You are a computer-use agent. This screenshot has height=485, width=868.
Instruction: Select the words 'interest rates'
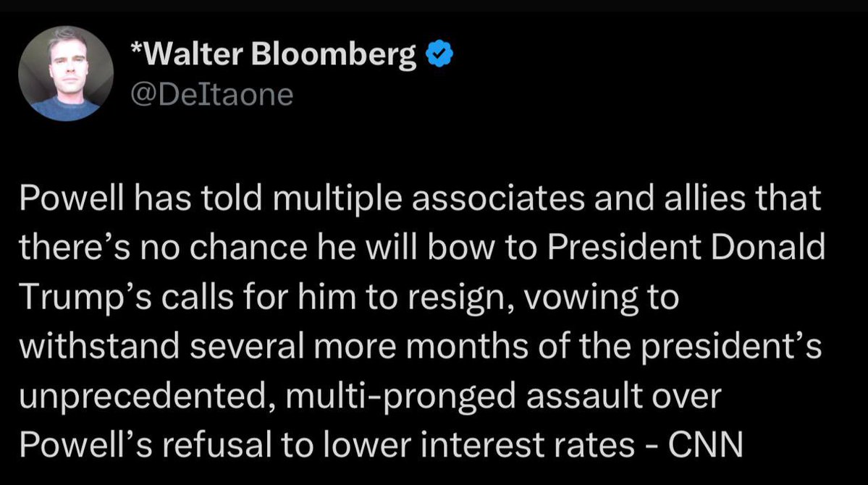(528, 444)
